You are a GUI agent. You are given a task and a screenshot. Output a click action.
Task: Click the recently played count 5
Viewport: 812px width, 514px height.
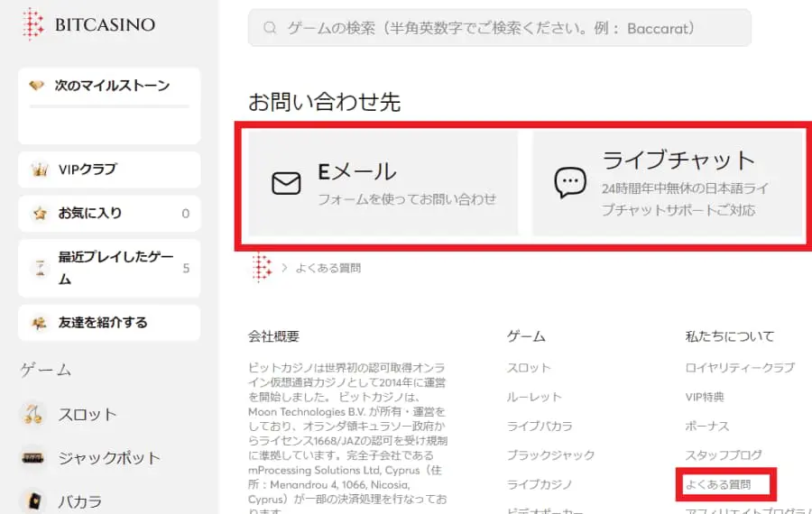pos(186,268)
